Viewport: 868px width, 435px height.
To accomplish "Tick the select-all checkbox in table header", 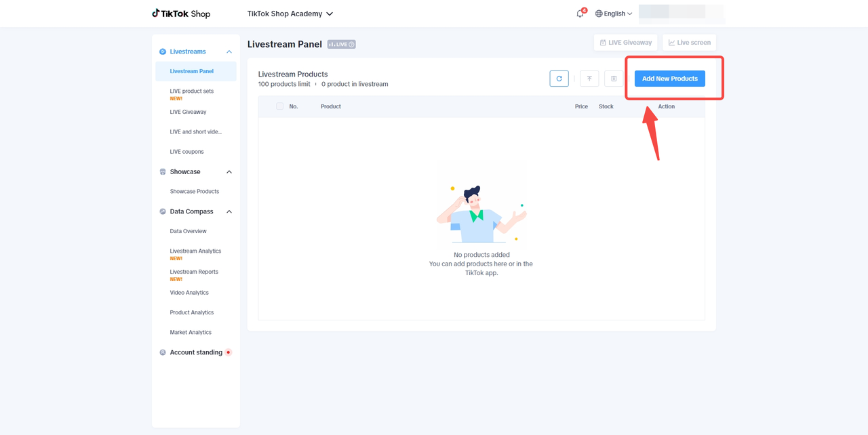I will (x=279, y=106).
